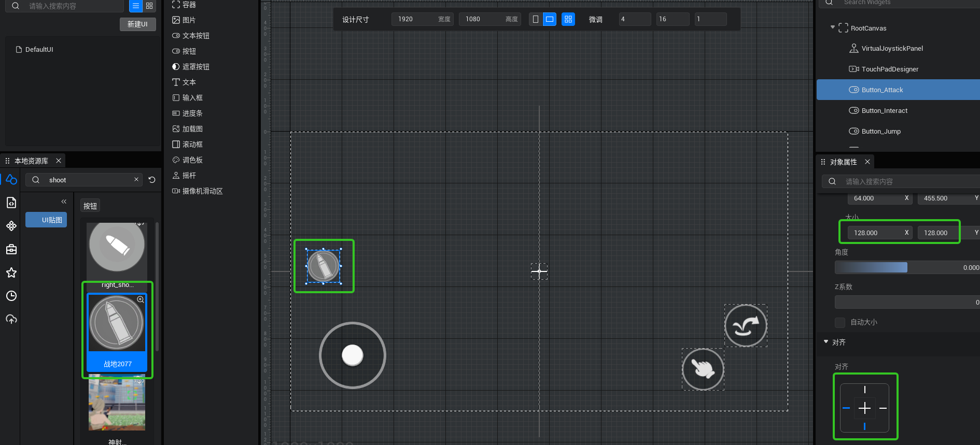Clear the shoot search text

click(136, 180)
